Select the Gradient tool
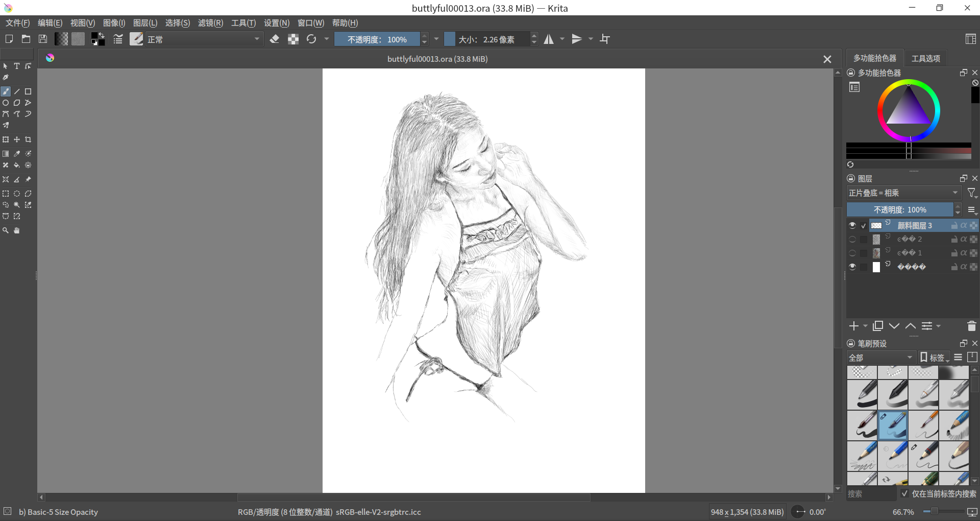 pos(6,154)
